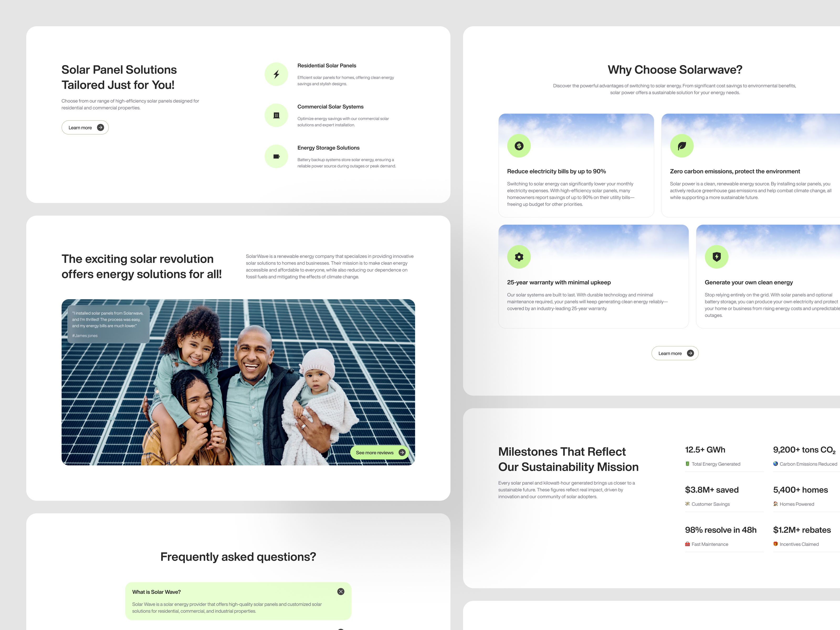This screenshot has width=840, height=630.
Task: Click the battery emoji beside Total Energy Generated
Action: click(x=687, y=464)
